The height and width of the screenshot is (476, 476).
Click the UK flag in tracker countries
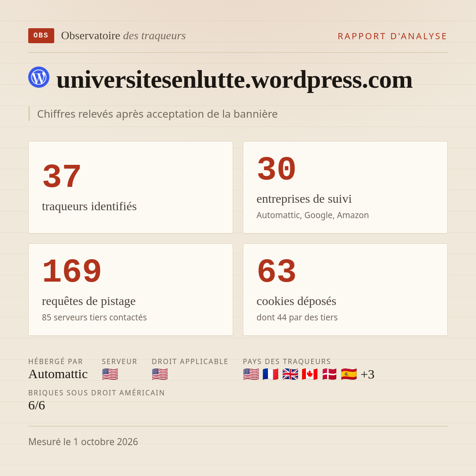pos(290,374)
